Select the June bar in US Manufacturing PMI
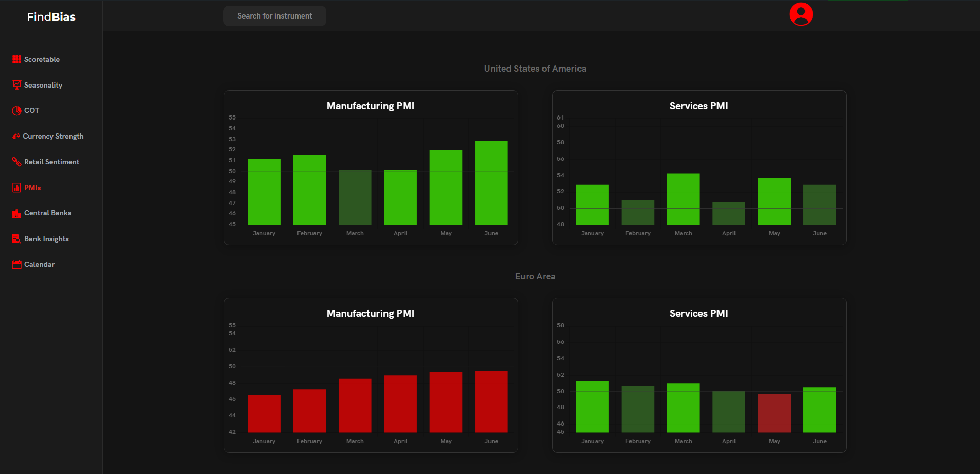Screen dimensions: 980x474 tap(491, 183)
